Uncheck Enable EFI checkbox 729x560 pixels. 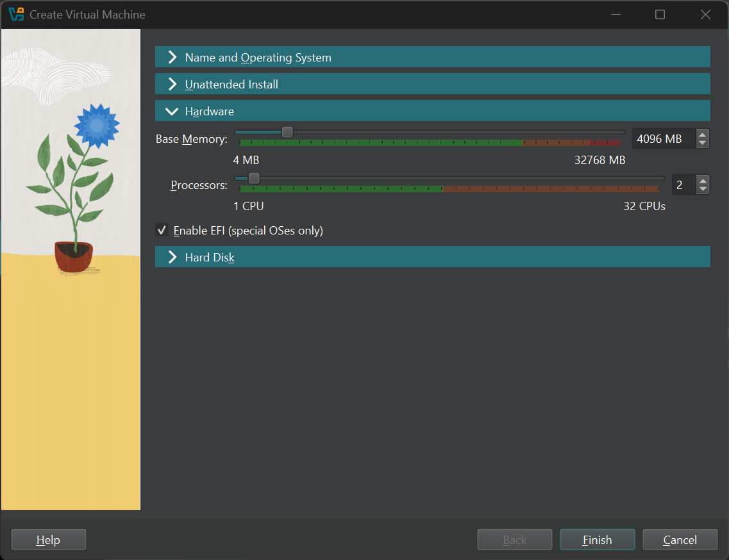click(x=162, y=231)
